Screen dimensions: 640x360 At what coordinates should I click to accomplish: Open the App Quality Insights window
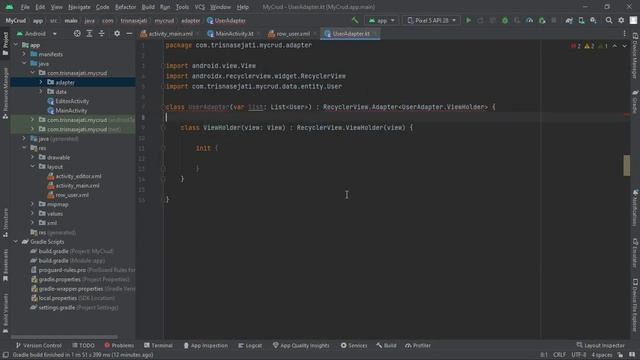pos(301,346)
